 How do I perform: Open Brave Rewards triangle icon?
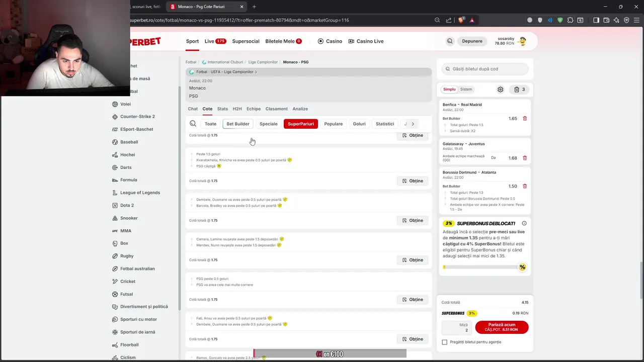click(x=472, y=20)
